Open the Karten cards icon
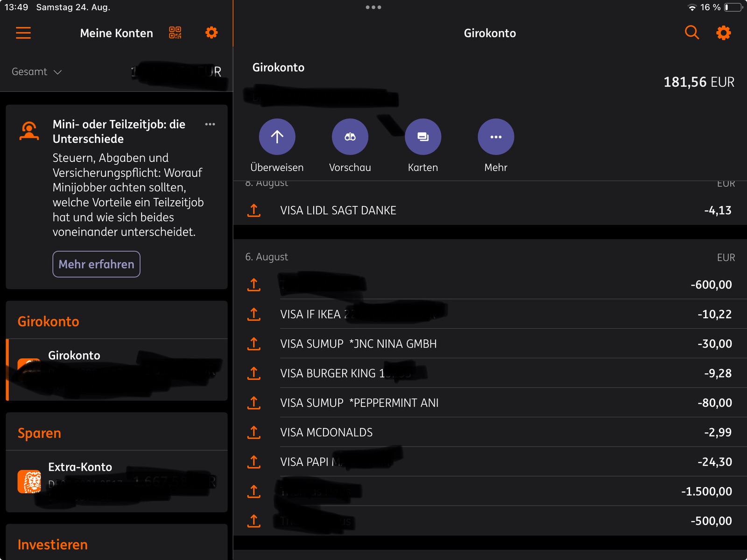This screenshot has height=560, width=747. [x=423, y=137]
